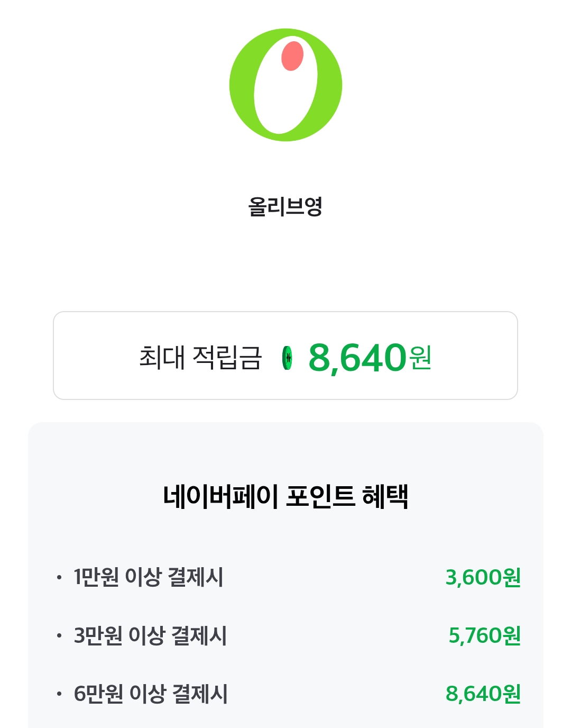
Task: Select the 3만원 이상 결제시 row label
Action: pos(150,635)
